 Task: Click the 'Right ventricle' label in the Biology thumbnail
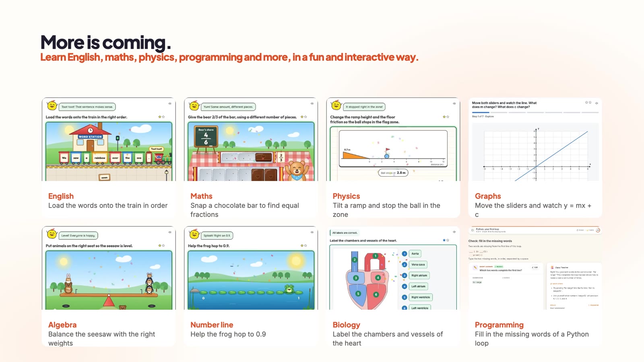coord(421,297)
